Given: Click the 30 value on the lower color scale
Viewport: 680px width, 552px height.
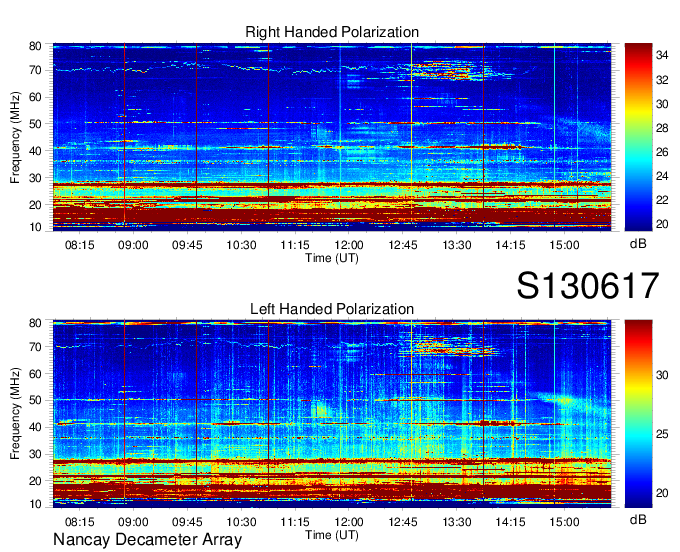Looking at the screenshot, I should coord(662,375).
